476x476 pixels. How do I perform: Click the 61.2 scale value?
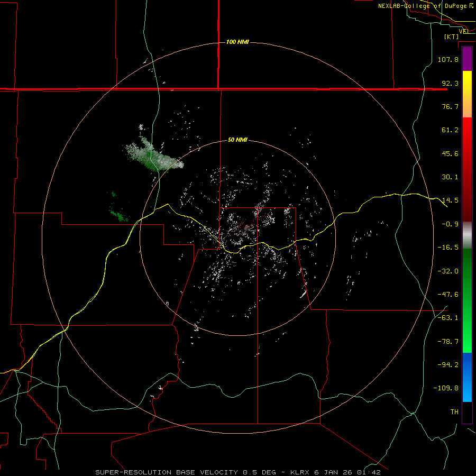click(x=450, y=130)
